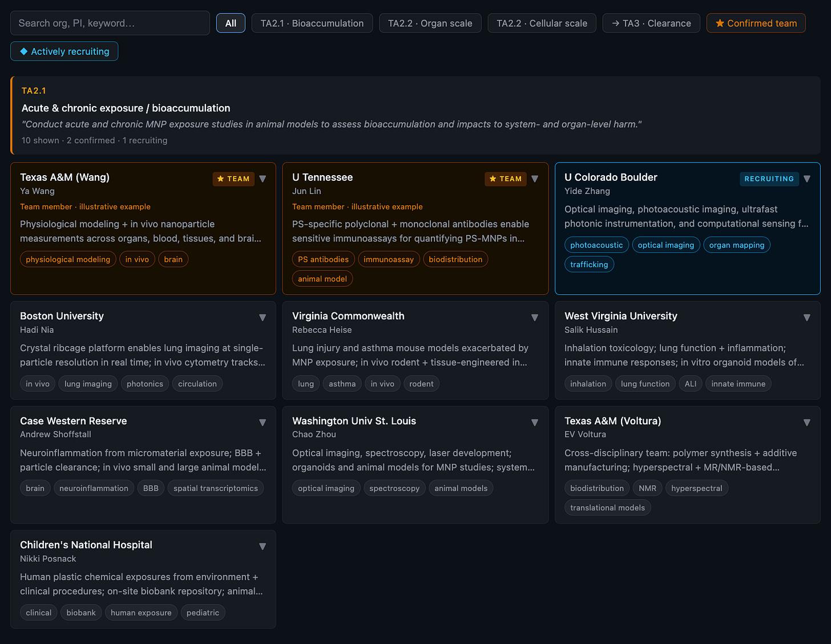Expand the Boston University card

coord(263,318)
